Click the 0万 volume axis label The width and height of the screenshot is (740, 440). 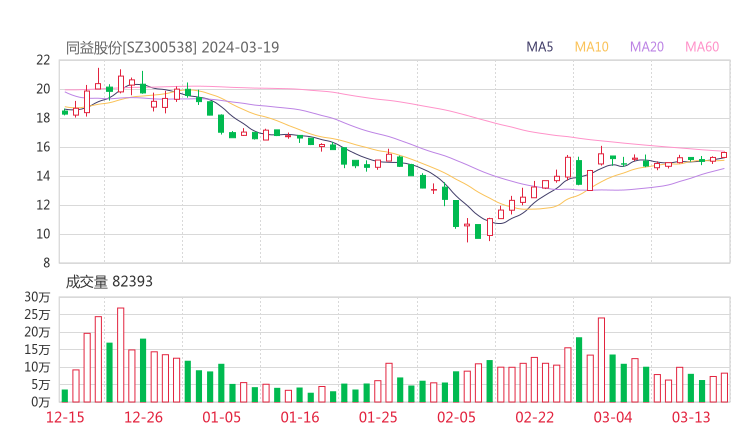click(41, 402)
